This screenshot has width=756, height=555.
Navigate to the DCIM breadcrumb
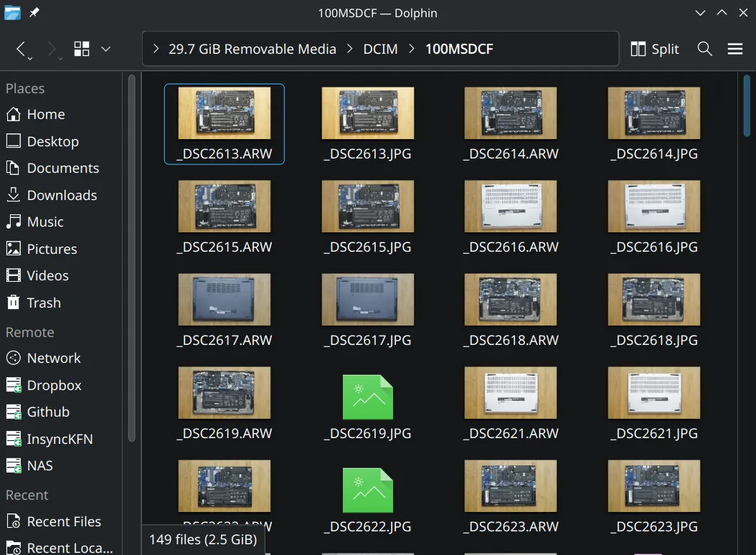(x=380, y=49)
